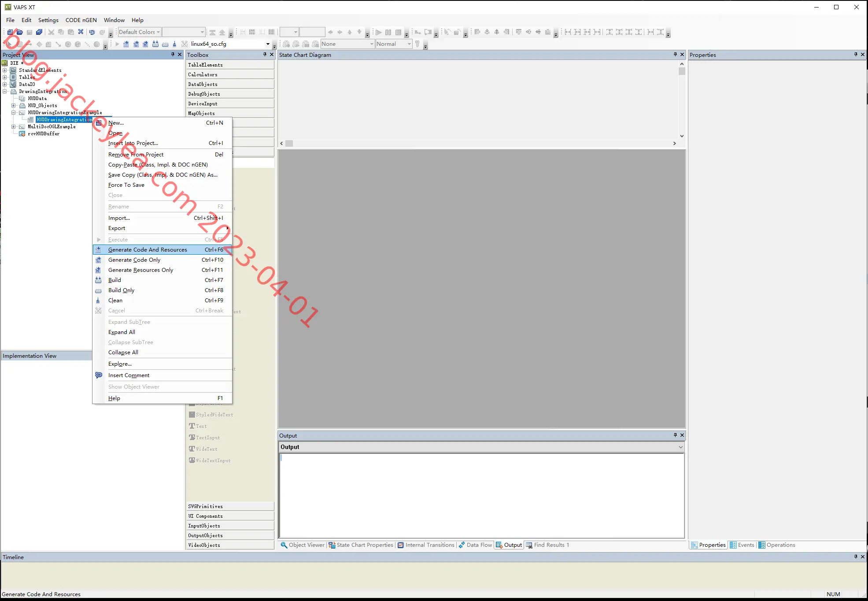The image size is (868, 601).
Task: Click the Open project folder toolbar icon
Action: (x=20, y=32)
